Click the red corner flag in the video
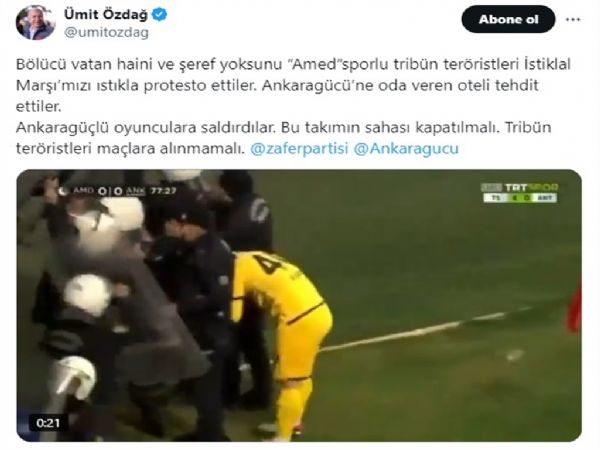Screen dimensions: 600x450 pyautogui.click(x=575, y=308)
